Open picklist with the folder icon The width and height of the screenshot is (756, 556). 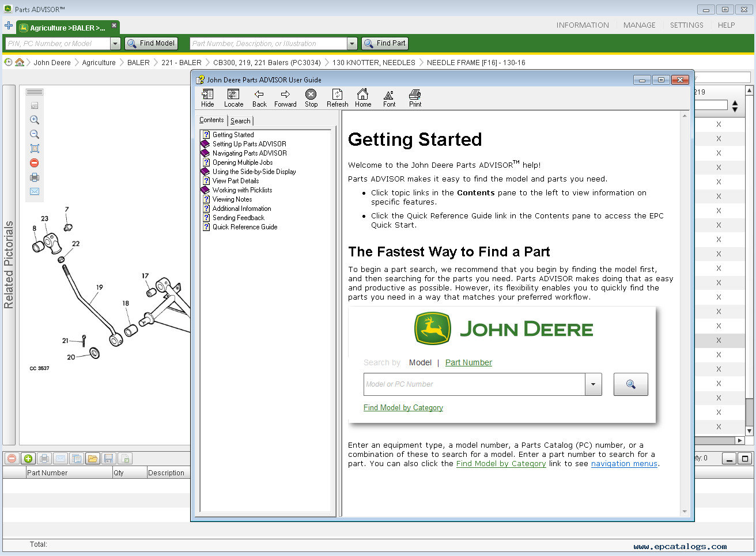[x=92, y=459]
